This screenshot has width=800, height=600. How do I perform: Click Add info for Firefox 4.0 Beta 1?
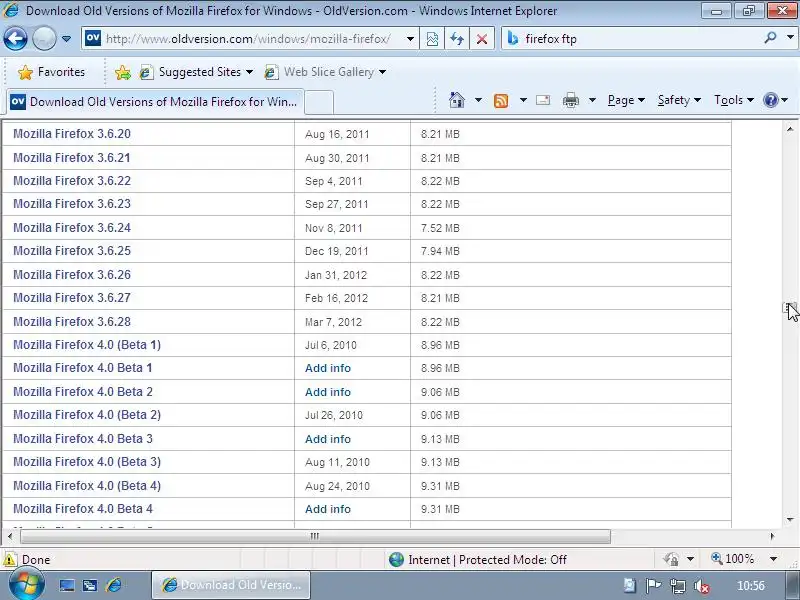[x=328, y=368]
